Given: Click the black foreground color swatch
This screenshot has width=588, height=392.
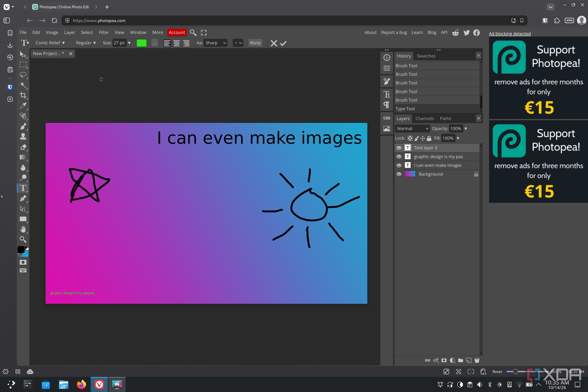Looking at the screenshot, I should [21, 249].
